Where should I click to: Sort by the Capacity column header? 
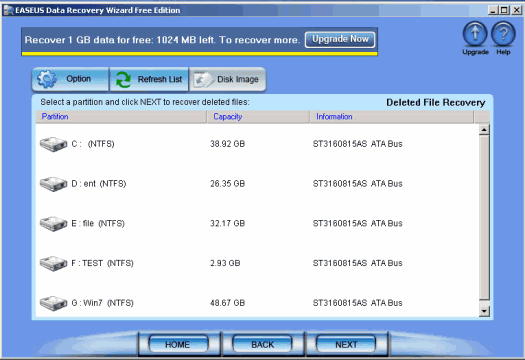pyautogui.click(x=258, y=117)
